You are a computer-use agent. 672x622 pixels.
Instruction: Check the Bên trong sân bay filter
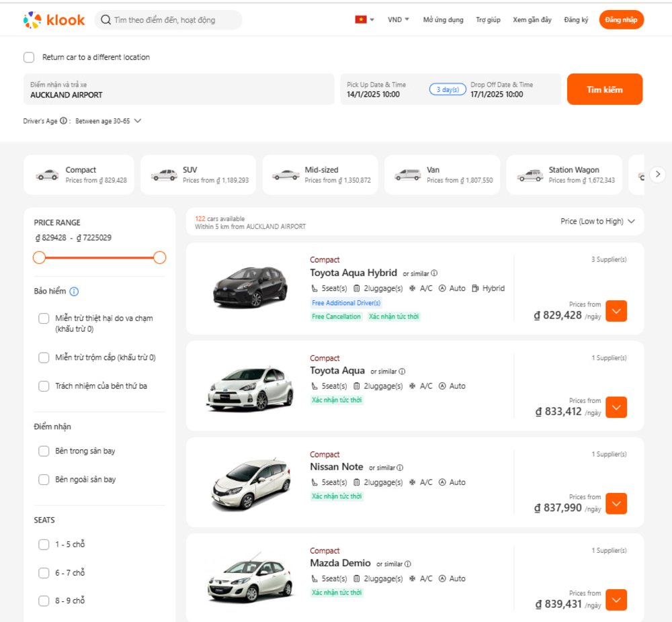point(44,451)
